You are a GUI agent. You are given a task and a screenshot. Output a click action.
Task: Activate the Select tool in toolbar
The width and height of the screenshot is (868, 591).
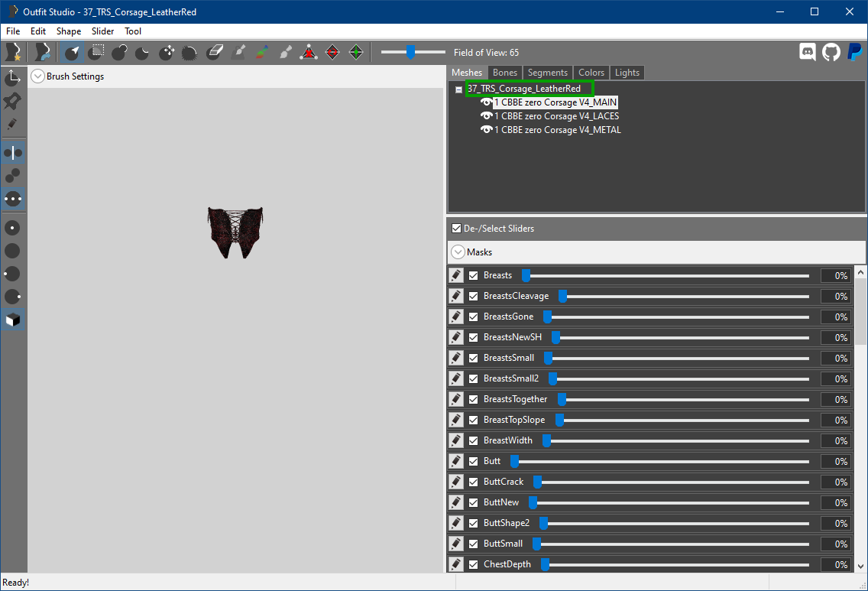coord(72,52)
